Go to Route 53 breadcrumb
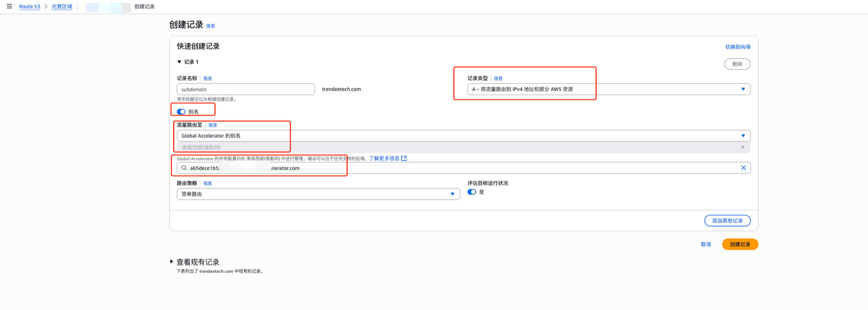The image size is (868, 310). point(30,7)
